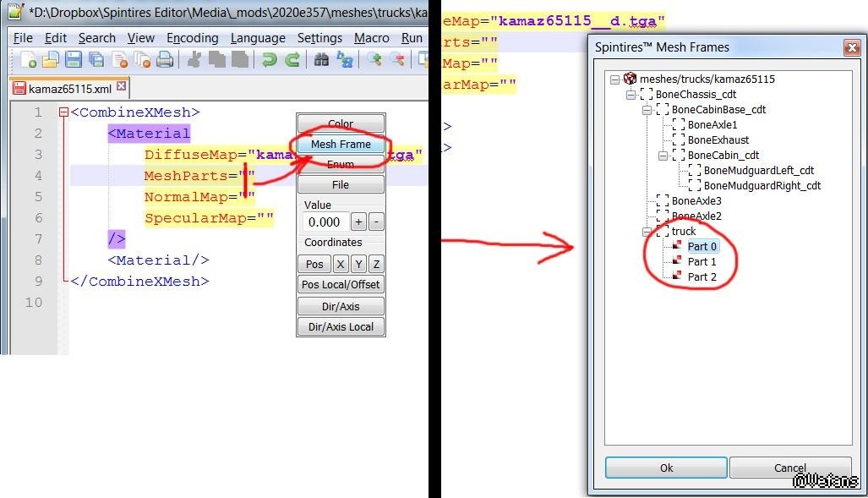Image resolution: width=868 pixels, height=498 pixels.
Task: Open the Settings menu
Action: [x=319, y=38]
